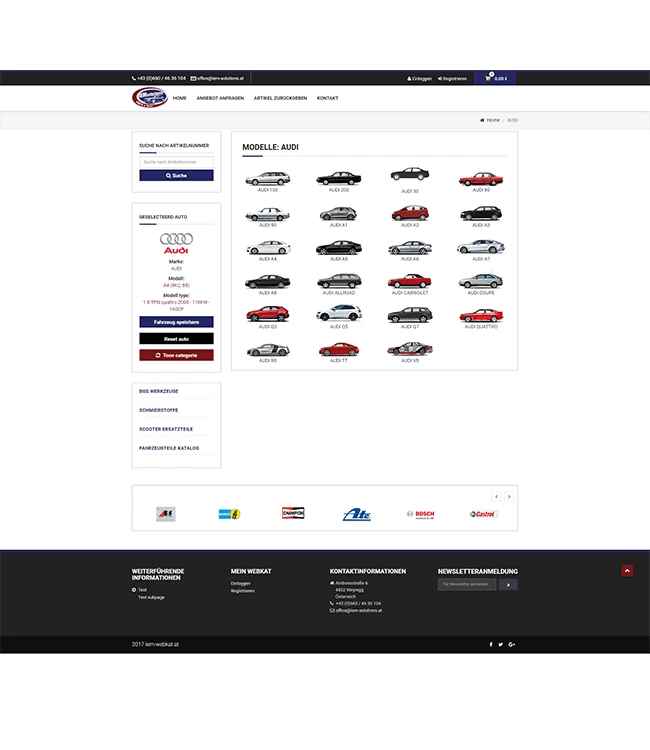The width and height of the screenshot is (650, 750).
Task: Select the AUDI Q3 car
Action: (267, 314)
